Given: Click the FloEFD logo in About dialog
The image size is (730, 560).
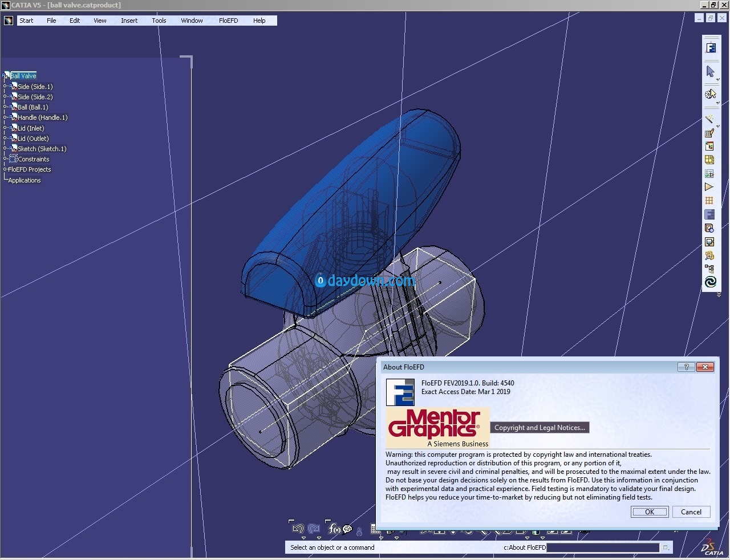Looking at the screenshot, I should click(400, 392).
